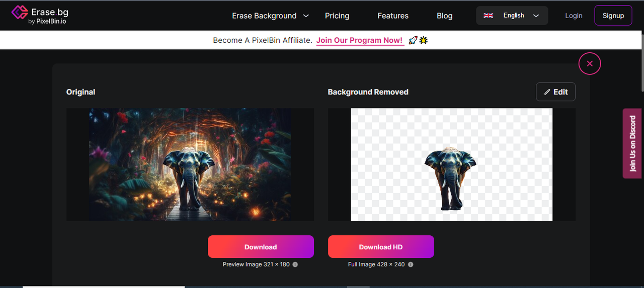
Task: Click the Edit button with pencil icon
Action: coord(555,92)
